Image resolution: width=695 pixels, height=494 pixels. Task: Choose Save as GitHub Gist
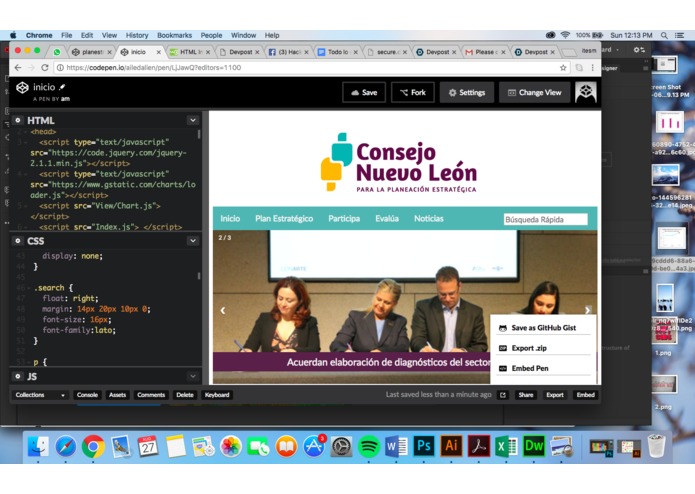[x=543, y=328]
